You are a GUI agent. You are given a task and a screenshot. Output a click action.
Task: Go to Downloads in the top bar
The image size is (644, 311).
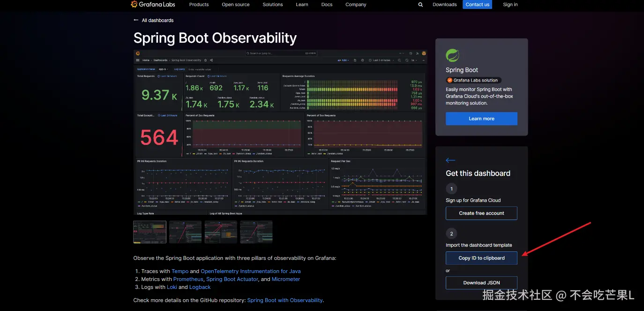[445, 5]
